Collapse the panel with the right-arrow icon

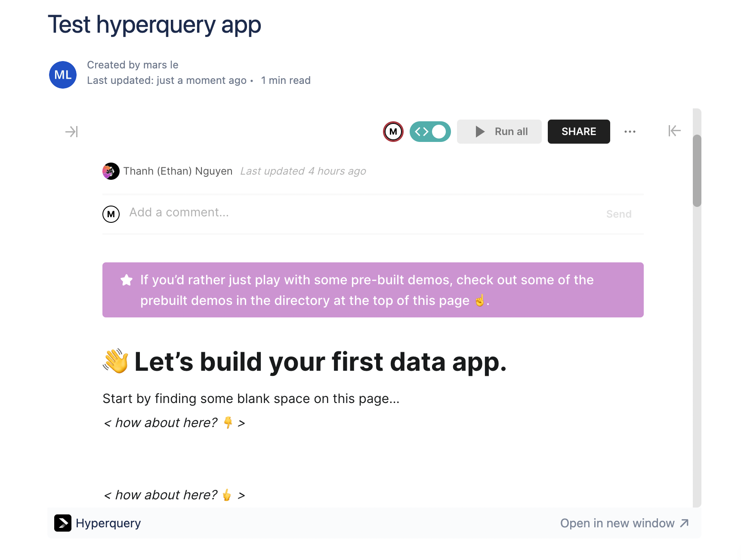(x=71, y=132)
